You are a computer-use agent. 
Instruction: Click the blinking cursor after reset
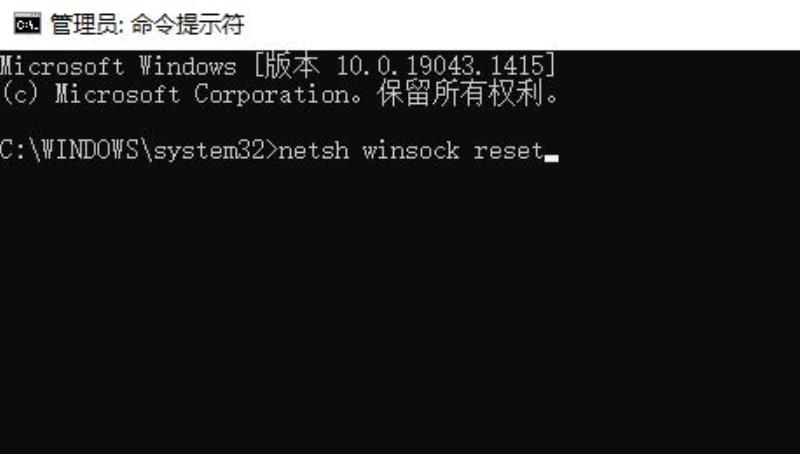tap(552, 158)
